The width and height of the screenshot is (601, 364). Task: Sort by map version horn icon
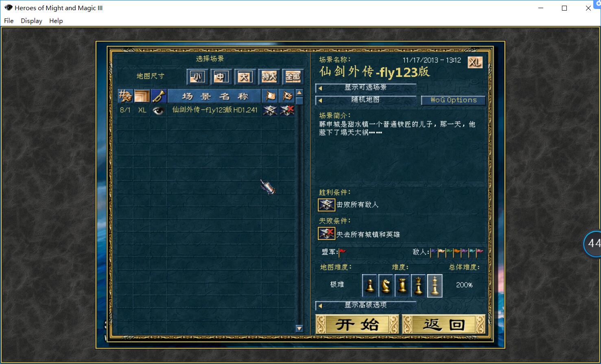click(x=159, y=96)
